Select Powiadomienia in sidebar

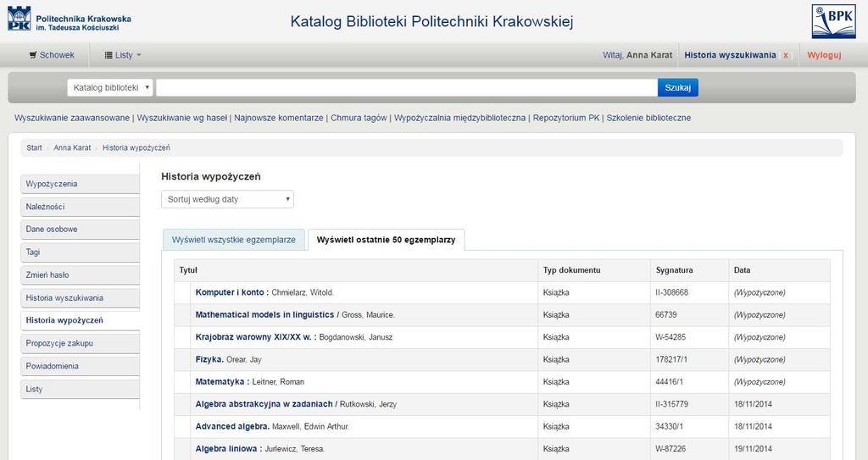coord(80,366)
